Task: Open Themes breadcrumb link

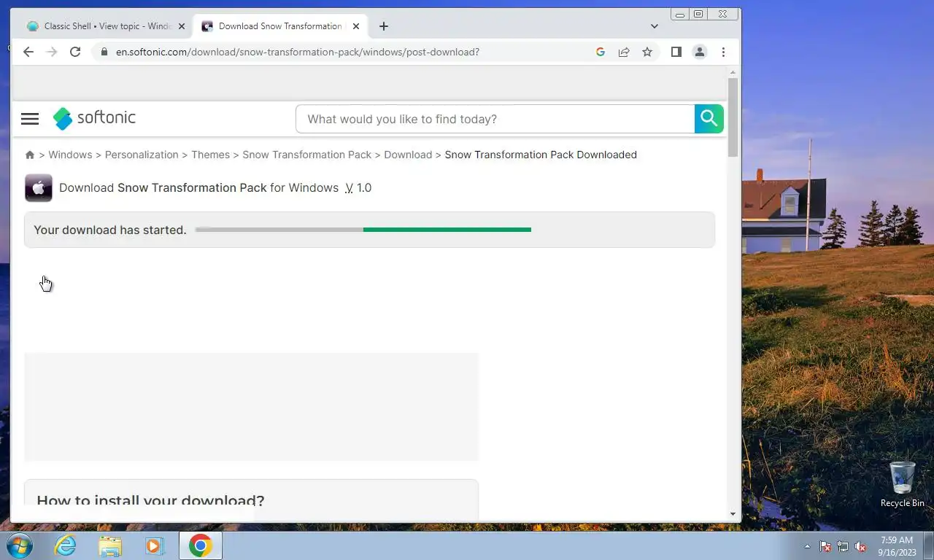Action: [210, 155]
